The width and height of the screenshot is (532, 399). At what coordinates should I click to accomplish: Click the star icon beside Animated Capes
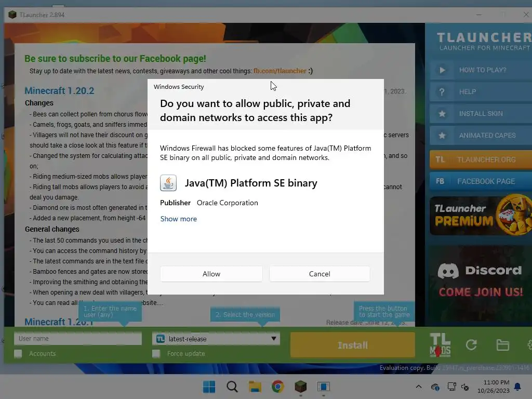pos(442,136)
